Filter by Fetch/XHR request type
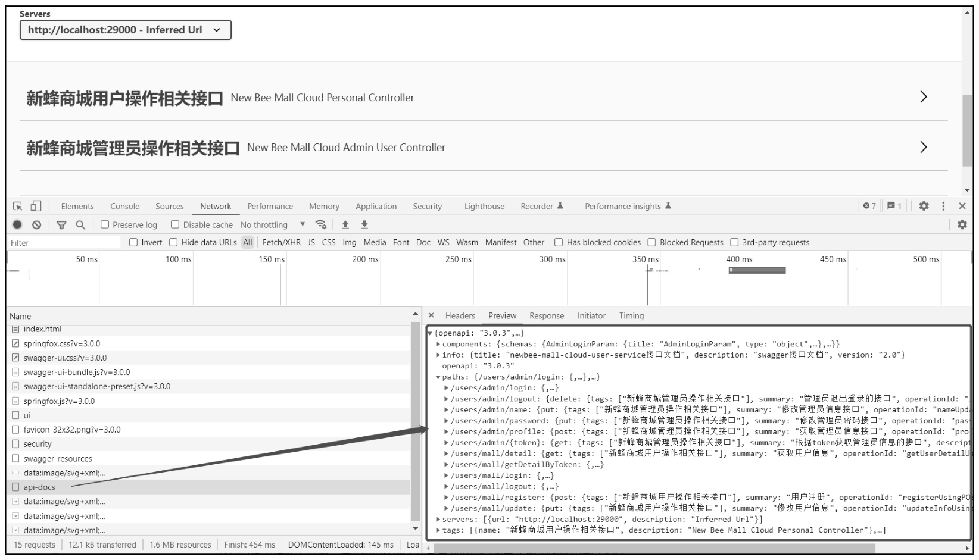 tap(282, 242)
